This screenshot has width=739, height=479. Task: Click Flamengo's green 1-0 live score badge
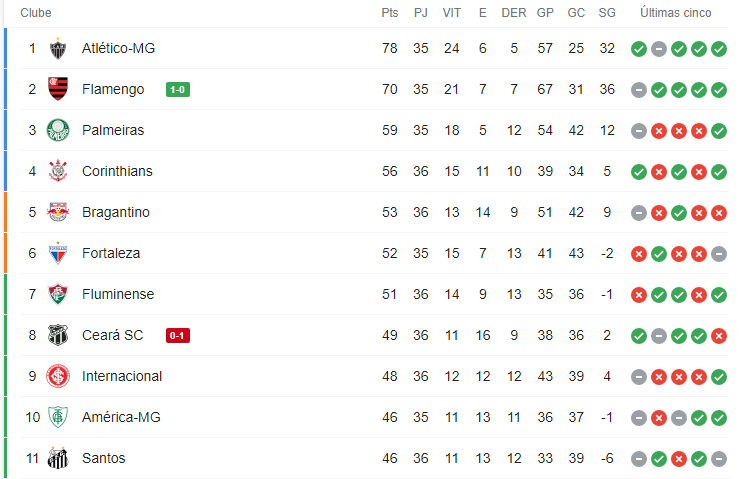(178, 90)
